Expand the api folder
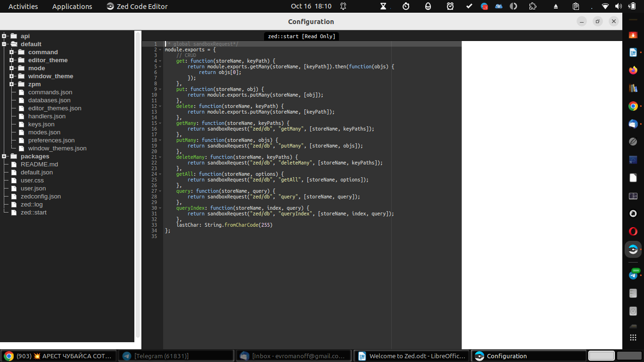This screenshot has height=362, width=644. [4, 36]
